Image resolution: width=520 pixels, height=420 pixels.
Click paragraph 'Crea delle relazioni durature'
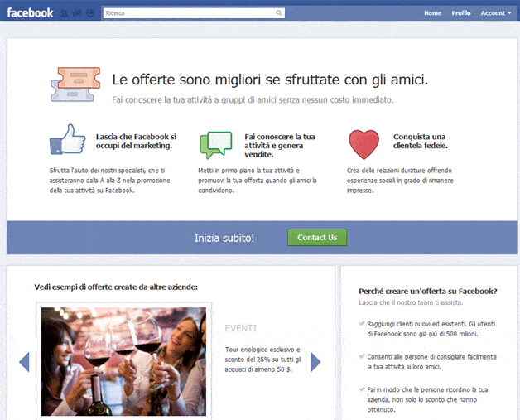(400, 181)
